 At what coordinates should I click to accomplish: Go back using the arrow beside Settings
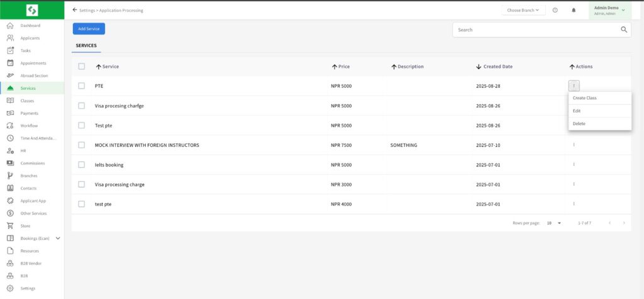pos(75,10)
